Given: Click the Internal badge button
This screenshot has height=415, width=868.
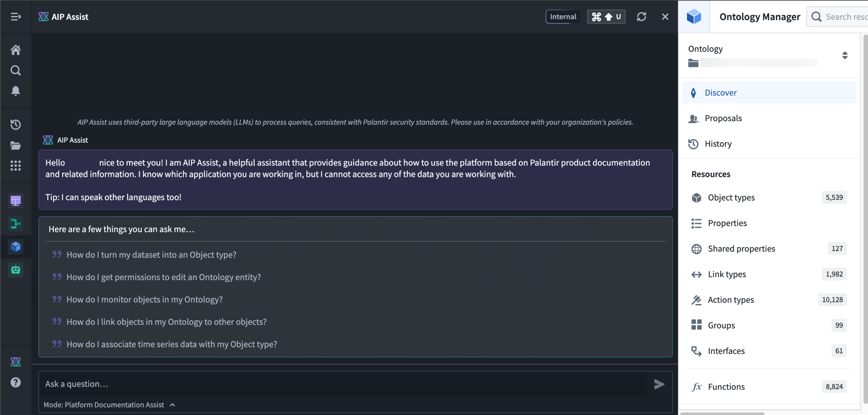Looking at the screenshot, I should pos(563,17).
